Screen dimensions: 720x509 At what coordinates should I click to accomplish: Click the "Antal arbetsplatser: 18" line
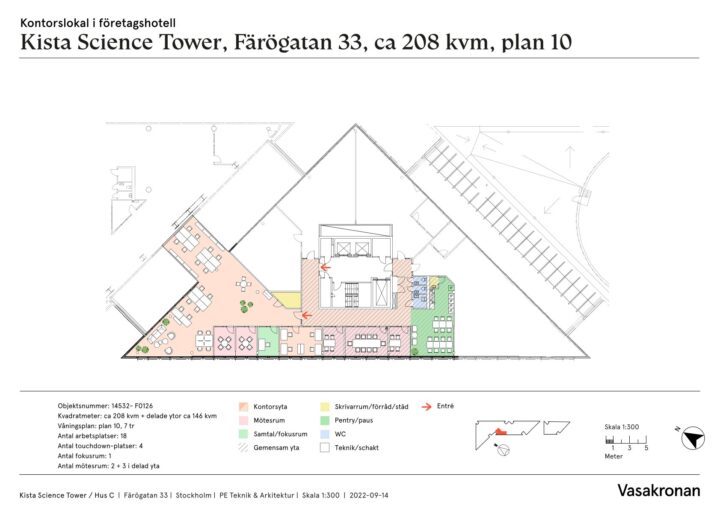coord(92,436)
